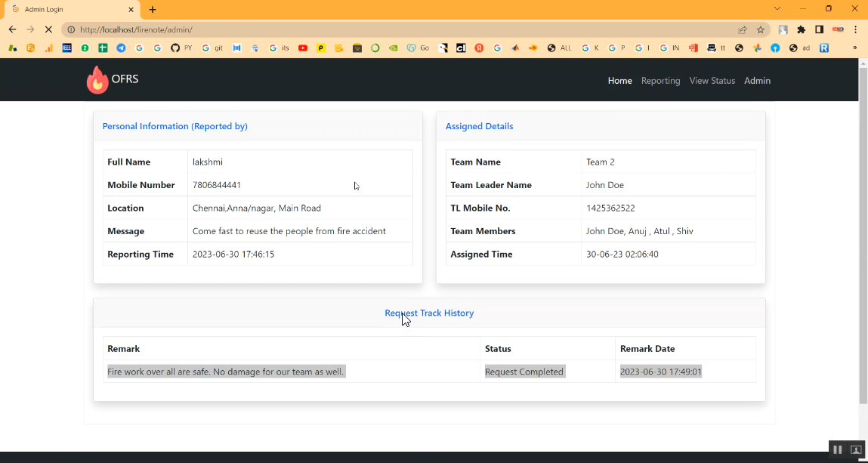
Task: Open the browser extensions puzzle icon
Action: click(x=802, y=29)
